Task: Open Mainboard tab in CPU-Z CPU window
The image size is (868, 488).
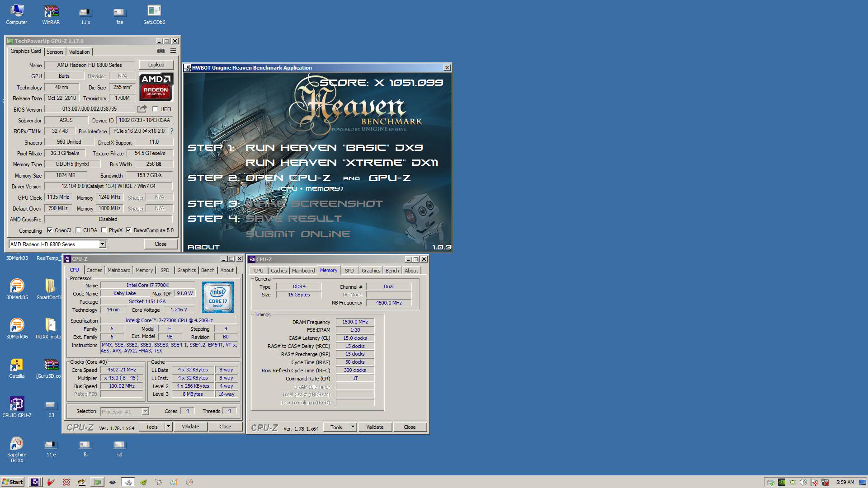Action: tap(119, 270)
